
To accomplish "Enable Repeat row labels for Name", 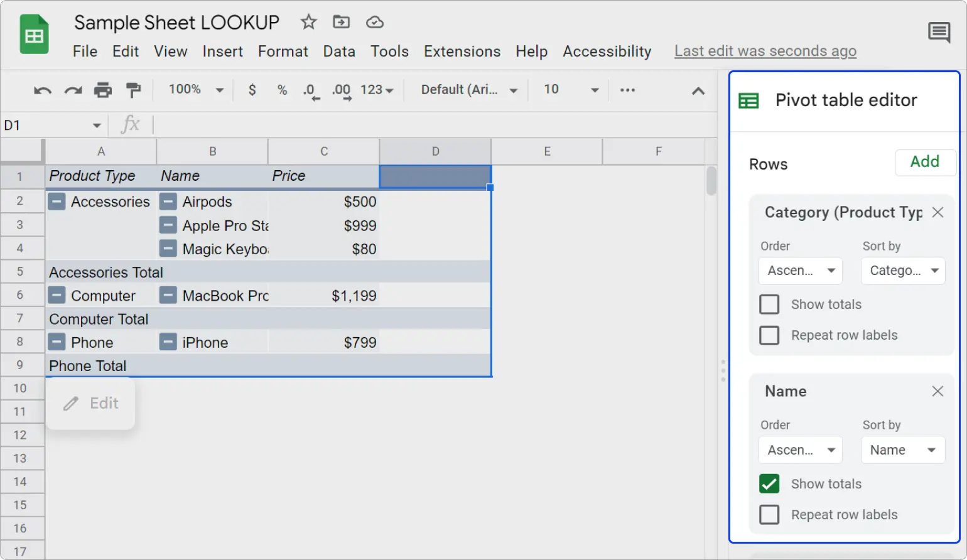I will (x=769, y=514).
